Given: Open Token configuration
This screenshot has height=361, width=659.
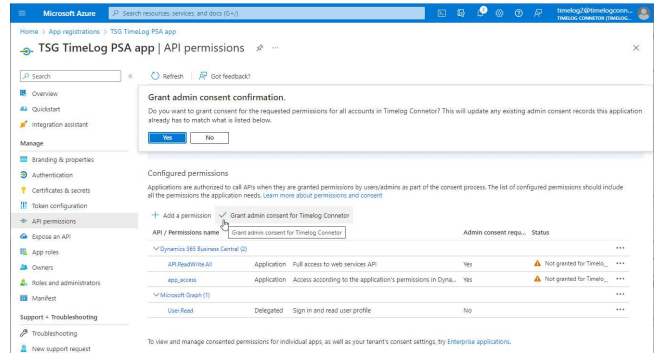Looking at the screenshot, I should pyautogui.click(x=59, y=206).
